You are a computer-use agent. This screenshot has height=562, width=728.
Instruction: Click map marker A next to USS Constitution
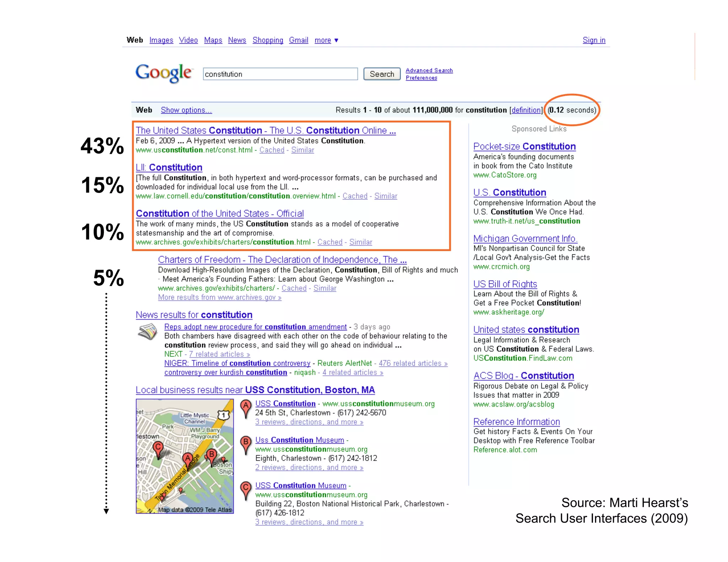click(x=246, y=409)
